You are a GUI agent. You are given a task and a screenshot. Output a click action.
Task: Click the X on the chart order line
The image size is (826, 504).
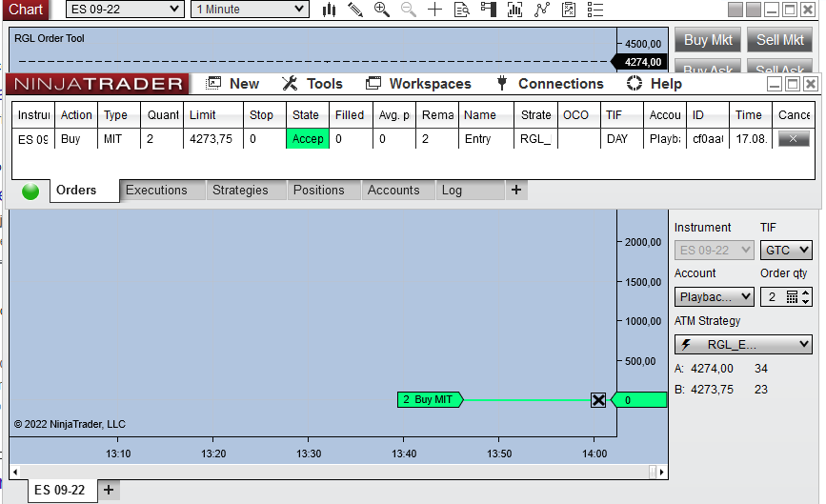[x=598, y=400]
